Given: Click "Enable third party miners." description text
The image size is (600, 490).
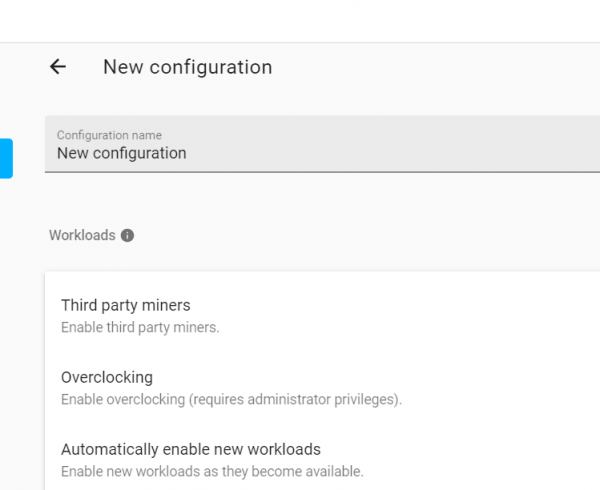Looking at the screenshot, I should (x=139, y=327).
